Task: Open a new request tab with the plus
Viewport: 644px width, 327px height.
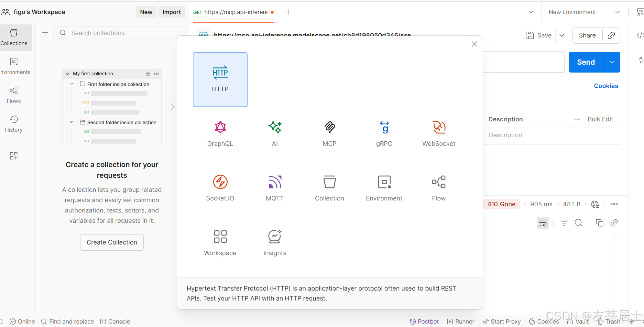Action: pyautogui.click(x=288, y=12)
